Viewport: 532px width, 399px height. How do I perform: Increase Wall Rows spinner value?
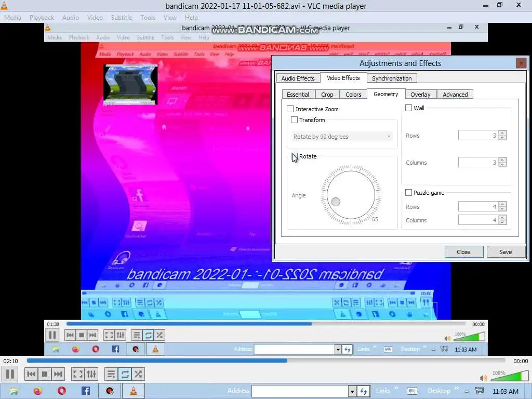click(x=502, y=132)
